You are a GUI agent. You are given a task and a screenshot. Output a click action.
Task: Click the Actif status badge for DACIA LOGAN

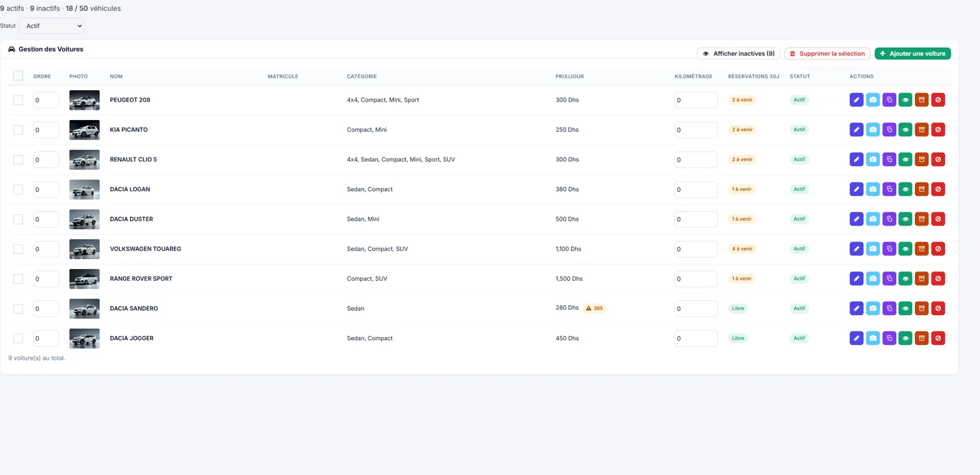coord(799,189)
